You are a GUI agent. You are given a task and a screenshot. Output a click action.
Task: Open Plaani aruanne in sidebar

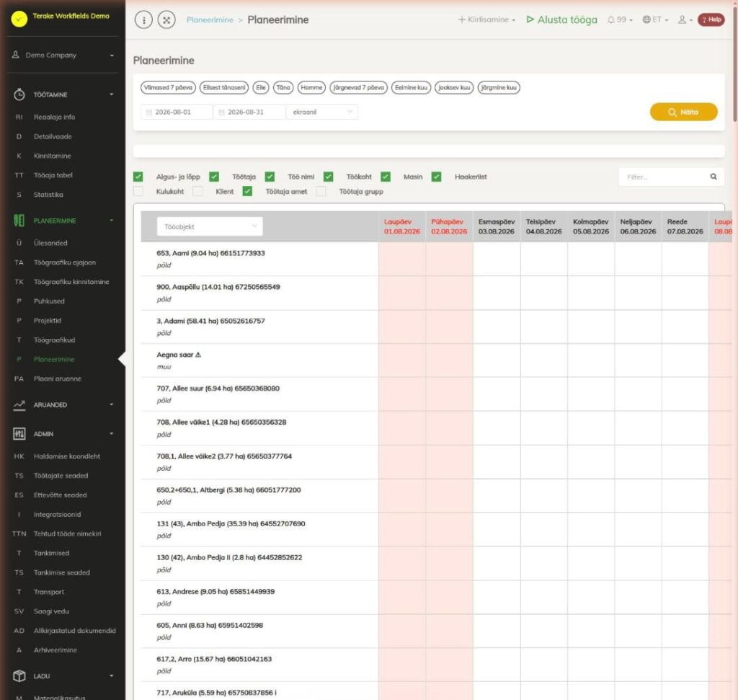coord(58,378)
